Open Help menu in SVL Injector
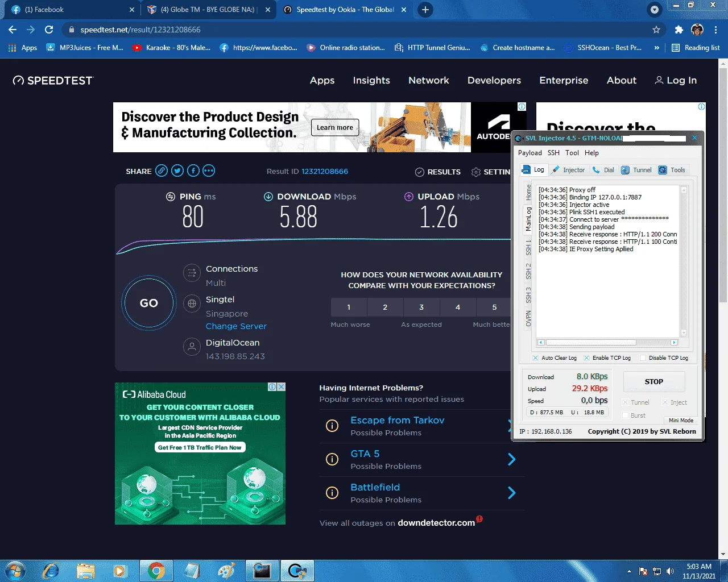The image size is (728, 582). tap(591, 153)
